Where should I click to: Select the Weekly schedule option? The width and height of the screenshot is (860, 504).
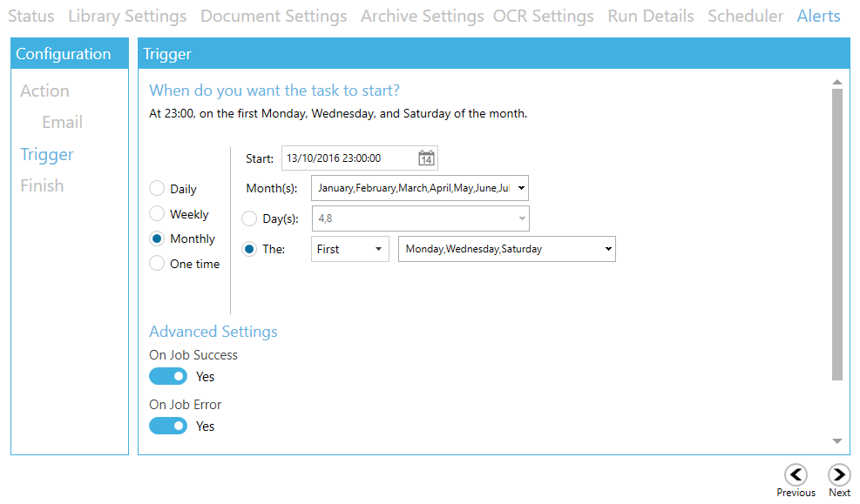(157, 213)
